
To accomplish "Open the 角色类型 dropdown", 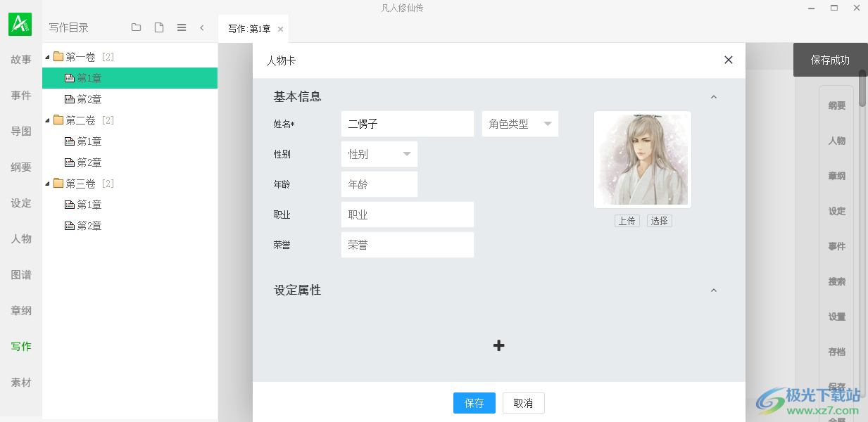I will 520,123.
